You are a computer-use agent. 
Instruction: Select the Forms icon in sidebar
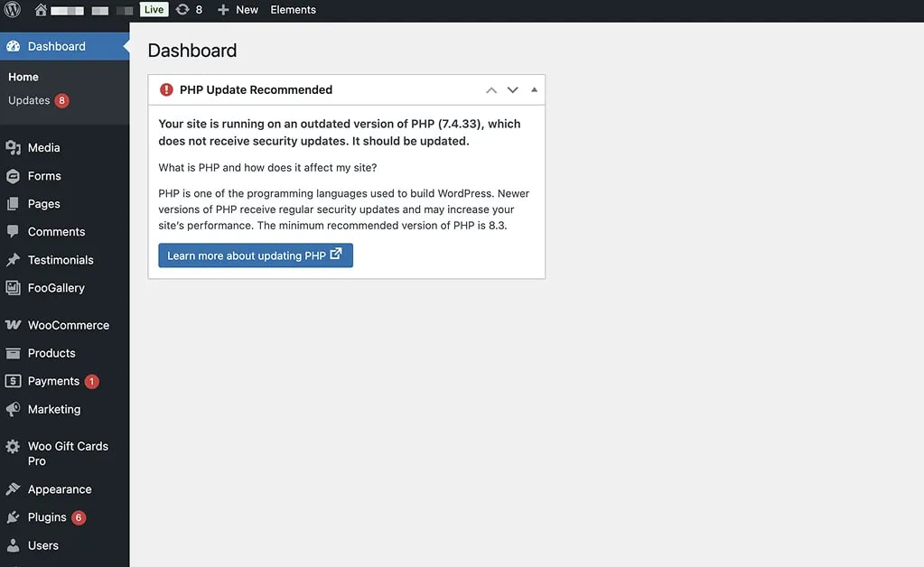[x=16, y=175]
